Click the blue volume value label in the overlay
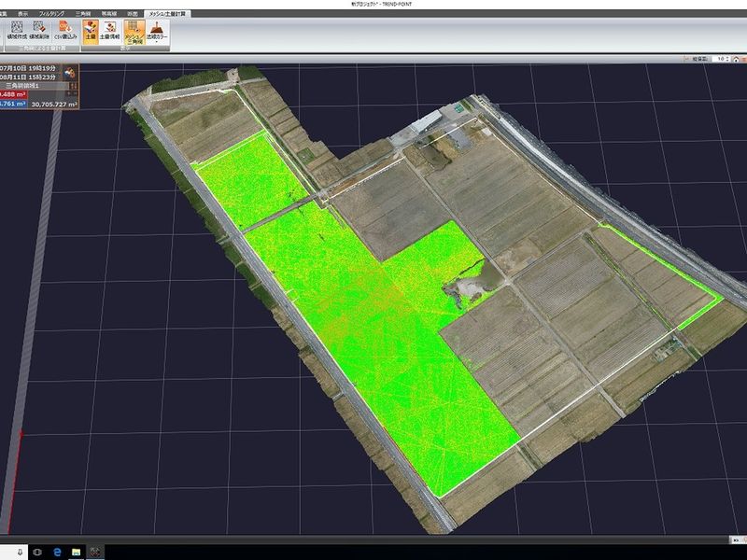 click(x=13, y=104)
